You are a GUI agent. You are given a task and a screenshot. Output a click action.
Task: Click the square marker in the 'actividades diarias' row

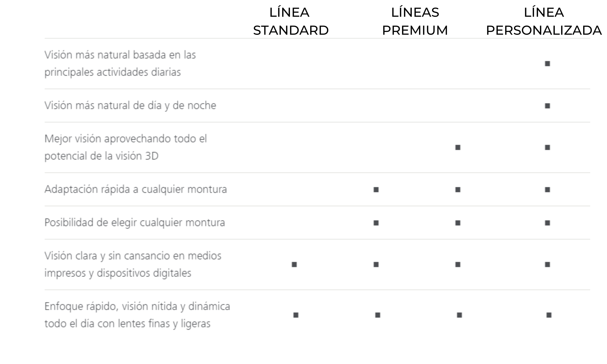547,64
